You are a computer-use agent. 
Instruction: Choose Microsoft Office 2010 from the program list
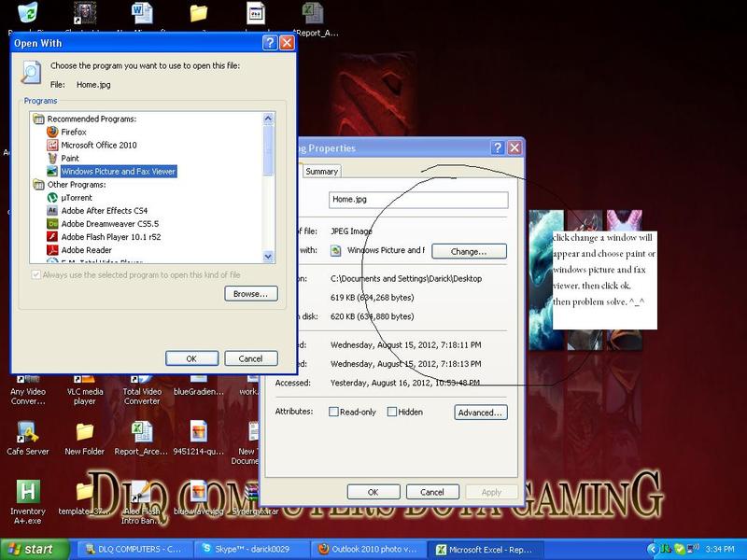pyautogui.click(x=98, y=146)
